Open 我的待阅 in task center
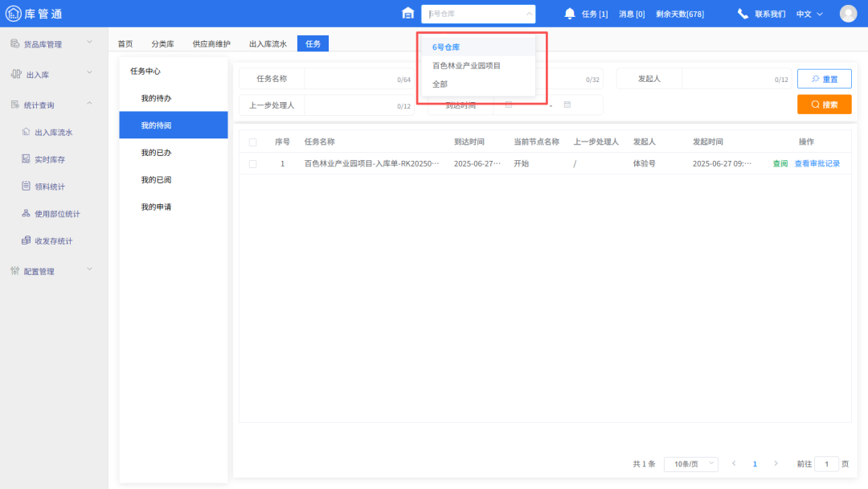The image size is (868, 489). (174, 125)
